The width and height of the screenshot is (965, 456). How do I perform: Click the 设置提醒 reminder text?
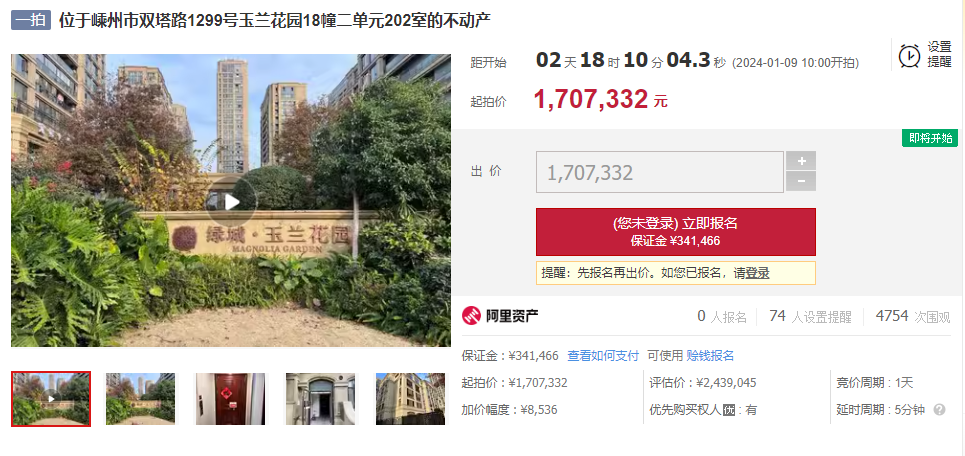coord(939,55)
